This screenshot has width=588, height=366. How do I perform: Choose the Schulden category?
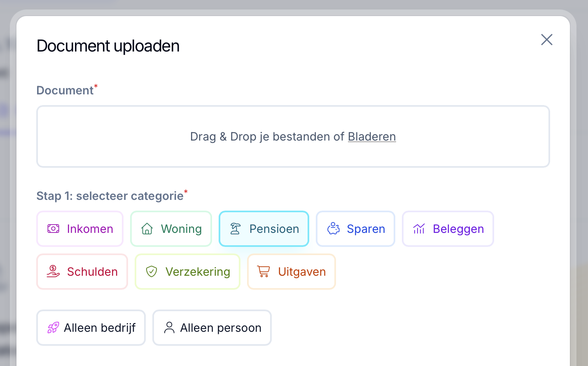[82, 272]
